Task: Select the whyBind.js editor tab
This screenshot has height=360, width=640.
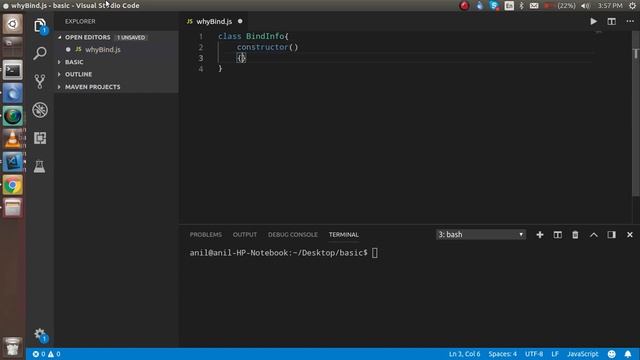Action: pos(214,21)
